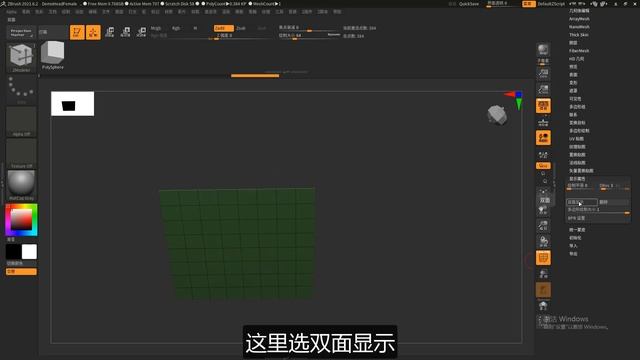The height and width of the screenshot is (360, 640).
Task: Click the Move view icon on right shelf
Action: tap(543, 210)
